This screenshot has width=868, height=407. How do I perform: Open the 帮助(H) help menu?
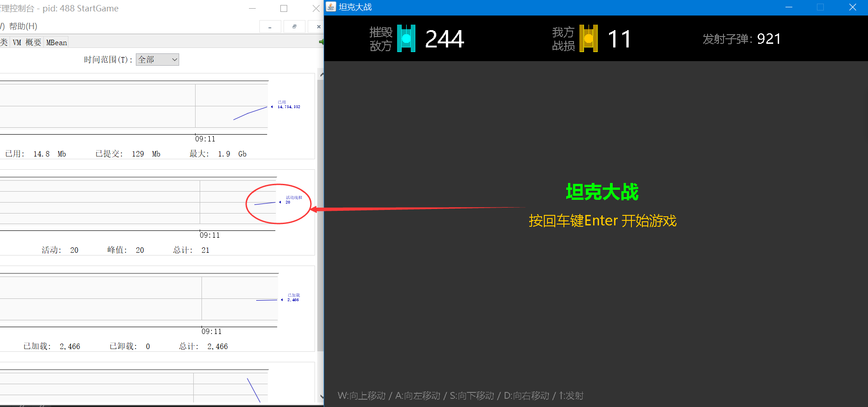pos(23,26)
